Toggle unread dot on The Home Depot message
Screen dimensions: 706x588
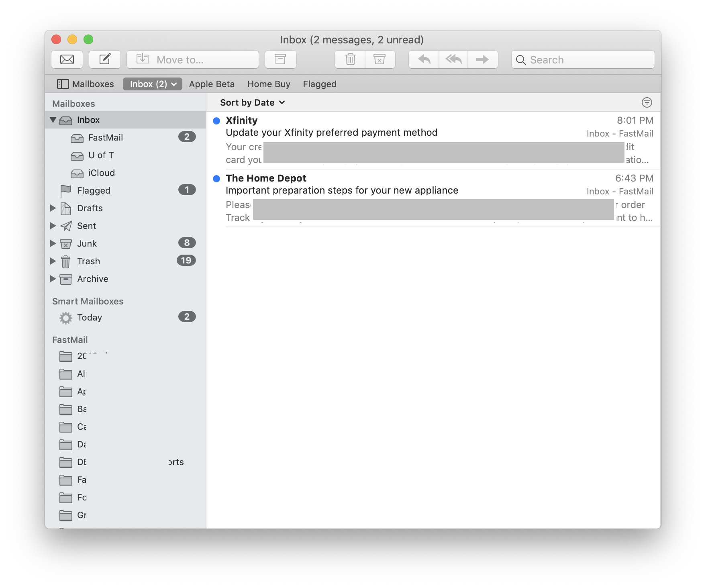pos(216,179)
